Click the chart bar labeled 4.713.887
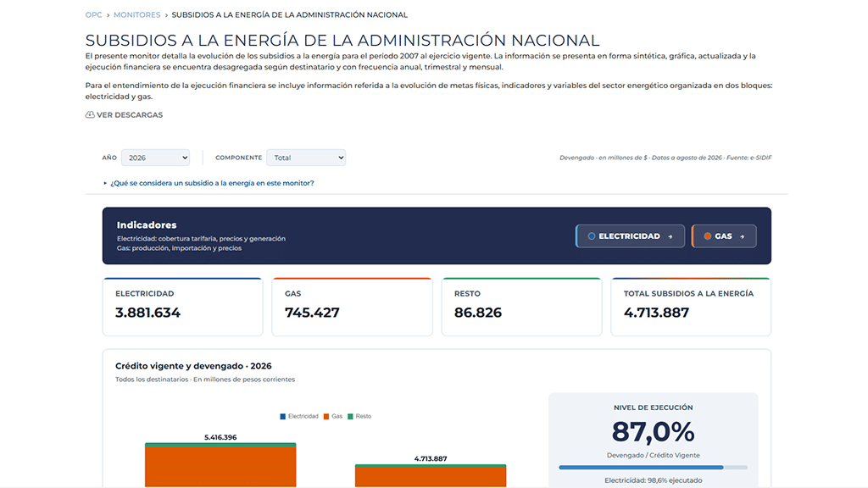Screen dimensions: 868x488 point(431,476)
